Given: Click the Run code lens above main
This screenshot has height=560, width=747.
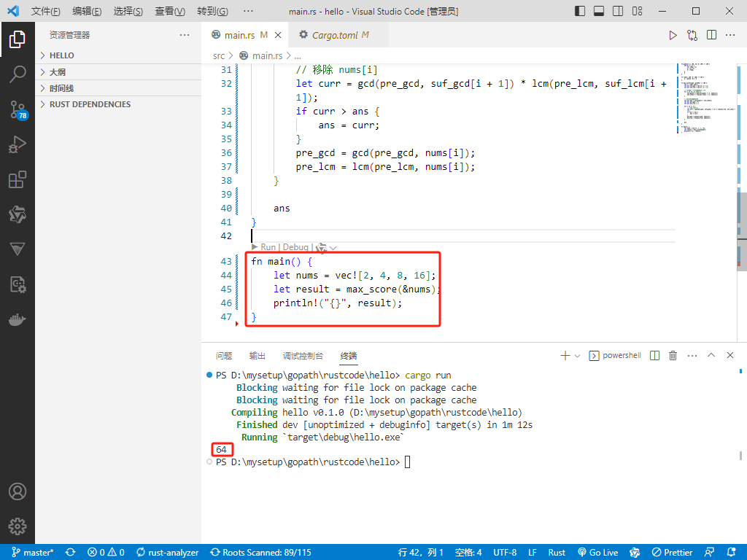Looking at the screenshot, I should (x=268, y=247).
